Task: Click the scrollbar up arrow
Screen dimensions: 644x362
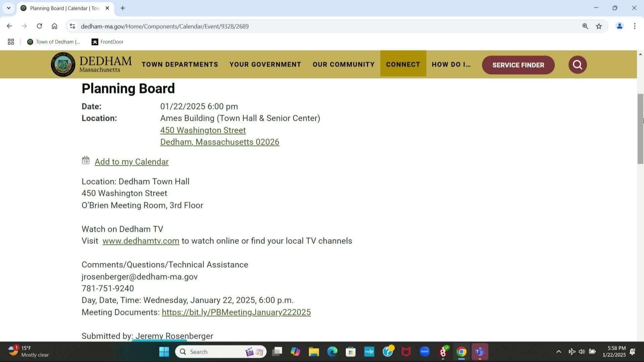Action: pyautogui.click(x=640, y=54)
